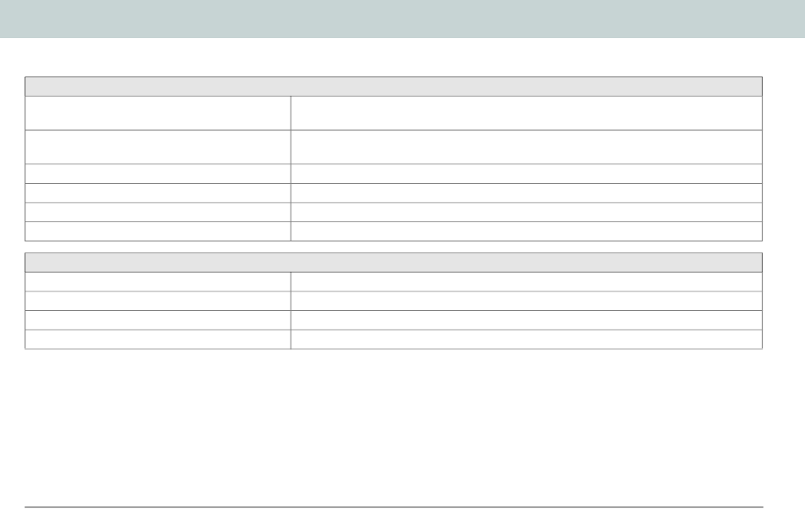The image size is (805, 532).
Task: Click the gray header of the upper table
Action: coord(393,86)
